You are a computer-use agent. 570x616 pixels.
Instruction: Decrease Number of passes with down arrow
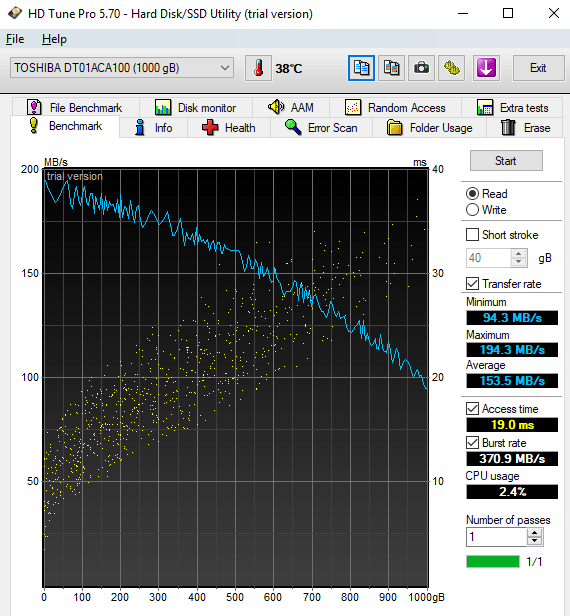pos(534,541)
